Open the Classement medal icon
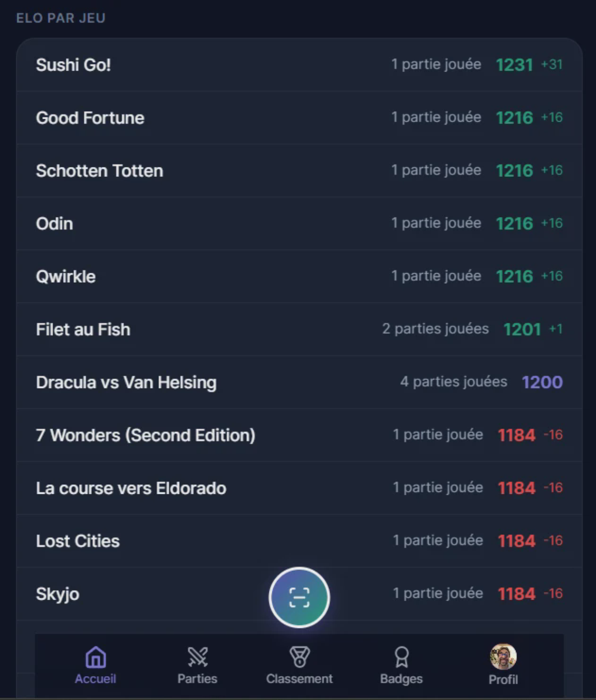The height and width of the screenshot is (700, 596). pos(299,657)
